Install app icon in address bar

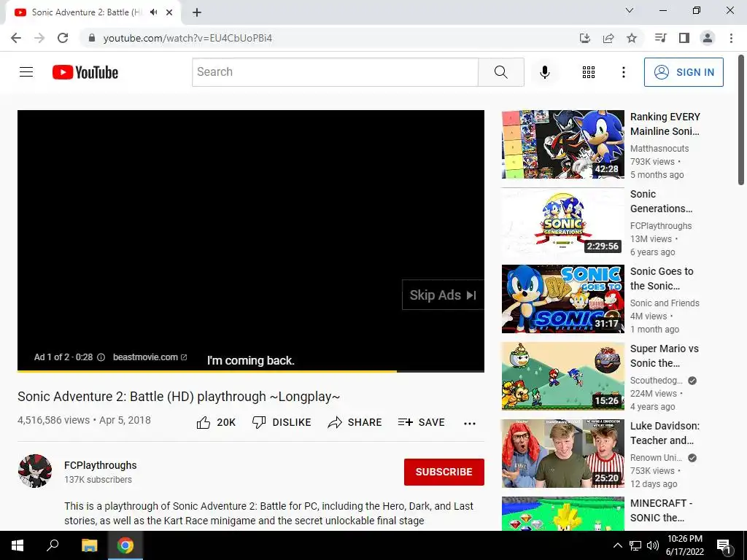(x=584, y=38)
